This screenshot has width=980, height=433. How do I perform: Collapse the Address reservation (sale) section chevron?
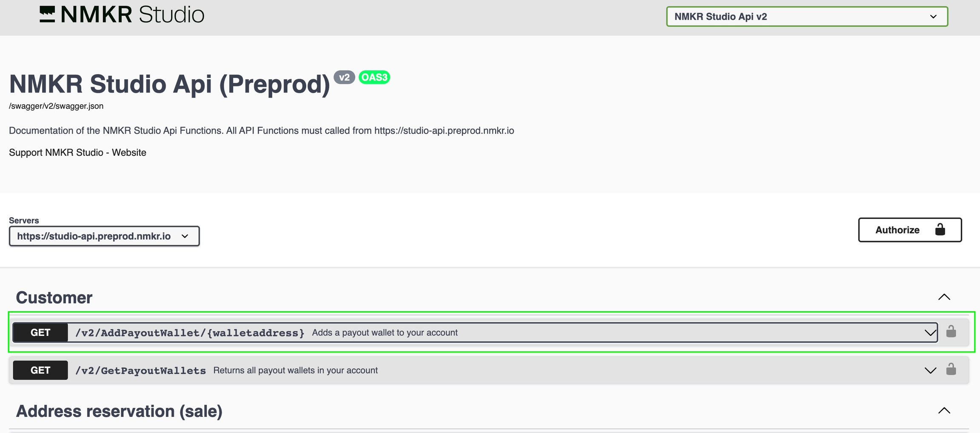(x=944, y=411)
